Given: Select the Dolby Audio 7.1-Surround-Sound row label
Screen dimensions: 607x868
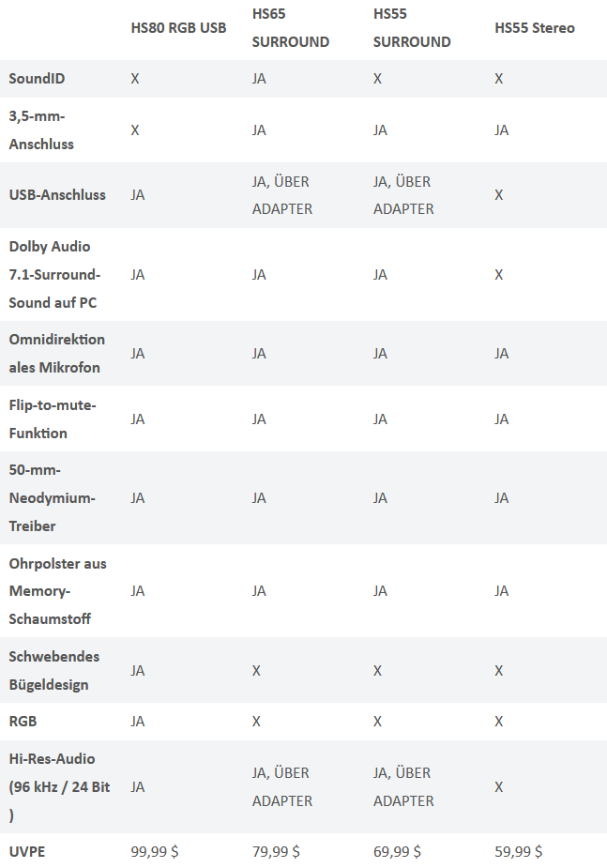Looking at the screenshot, I should (54, 275).
